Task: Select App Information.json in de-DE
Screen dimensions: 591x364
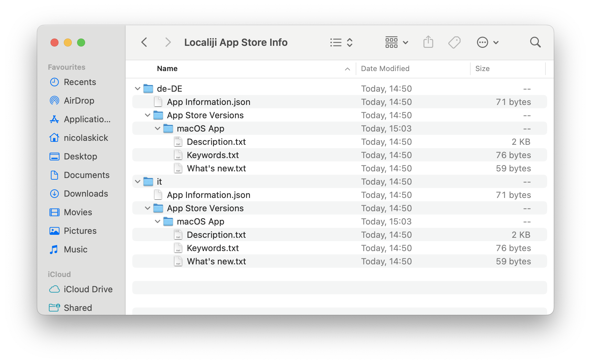Action: tap(340, 102)
